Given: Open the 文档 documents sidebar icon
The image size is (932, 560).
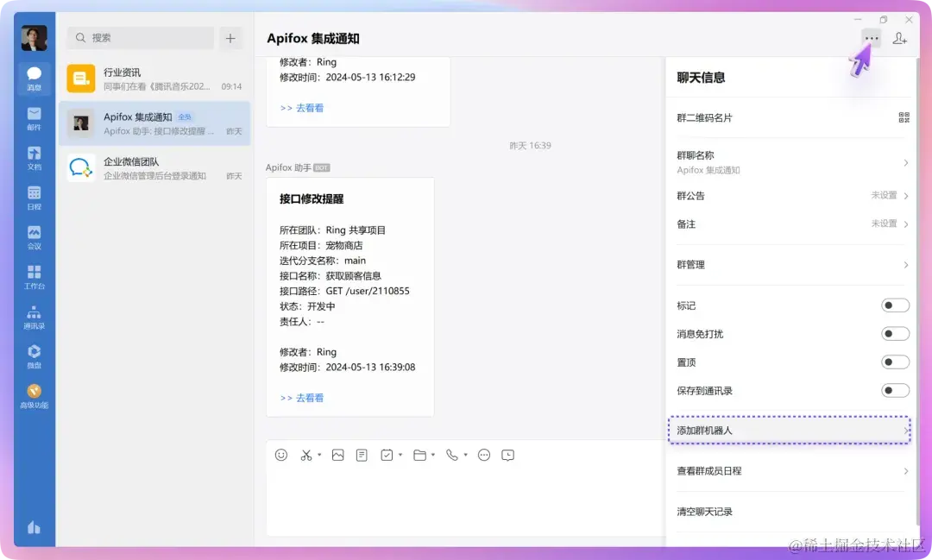Looking at the screenshot, I should coord(34,158).
